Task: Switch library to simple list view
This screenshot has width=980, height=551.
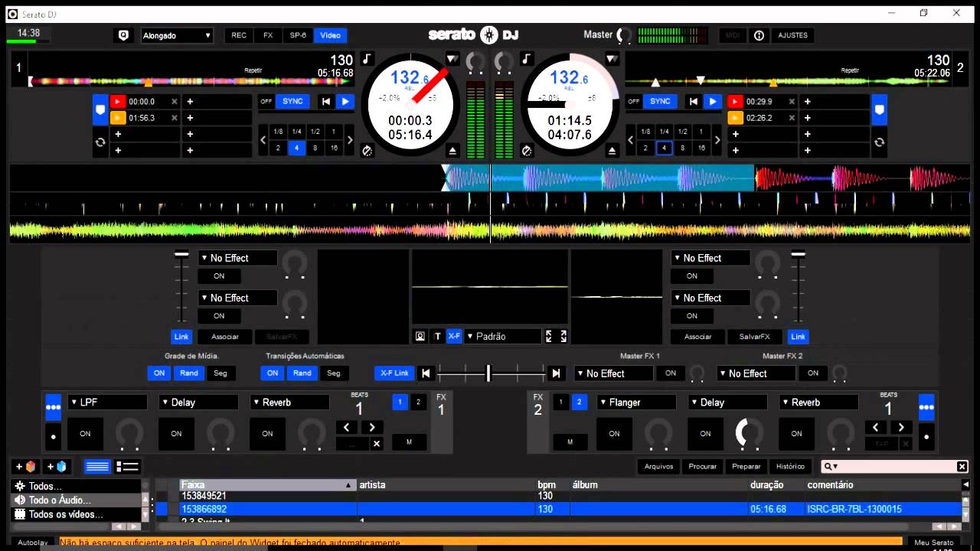Action: point(97,467)
